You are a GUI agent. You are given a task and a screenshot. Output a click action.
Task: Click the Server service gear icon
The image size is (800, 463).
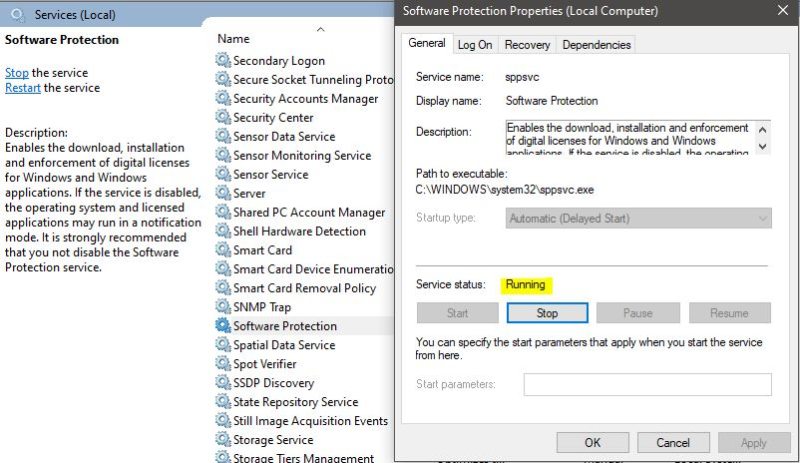point(223,192)
